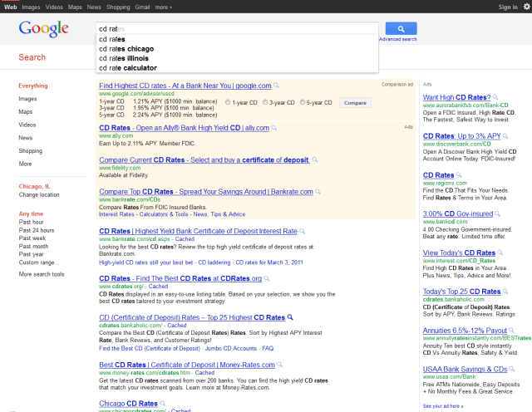Filter results by Past 24 hours
Viewport: 532px width, 412px height.
click(37, 230)
